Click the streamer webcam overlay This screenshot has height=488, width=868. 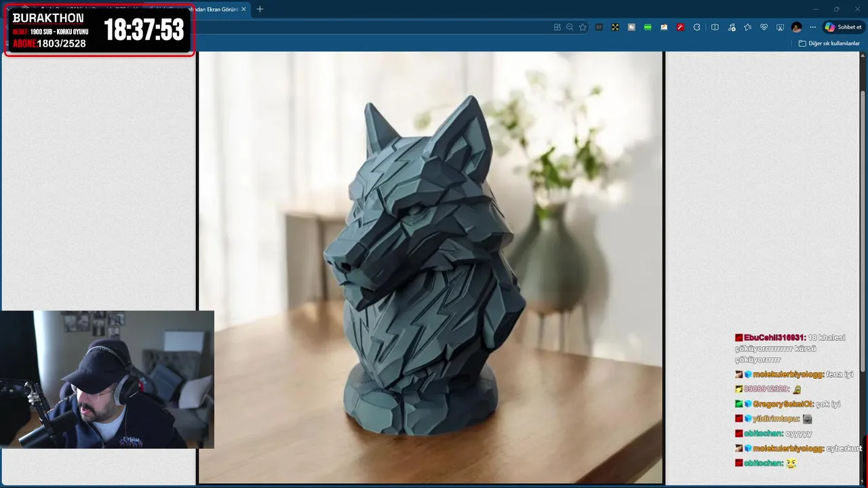coord(107,380)
